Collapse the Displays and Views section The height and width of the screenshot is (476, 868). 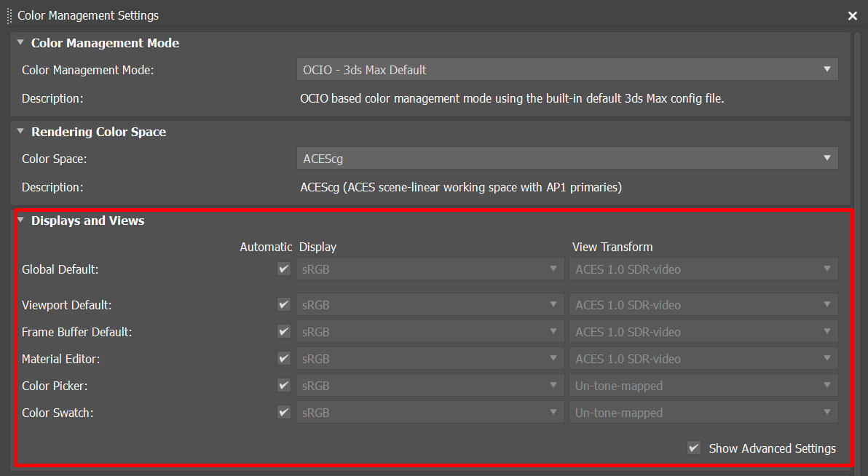(x=20, y=221)
